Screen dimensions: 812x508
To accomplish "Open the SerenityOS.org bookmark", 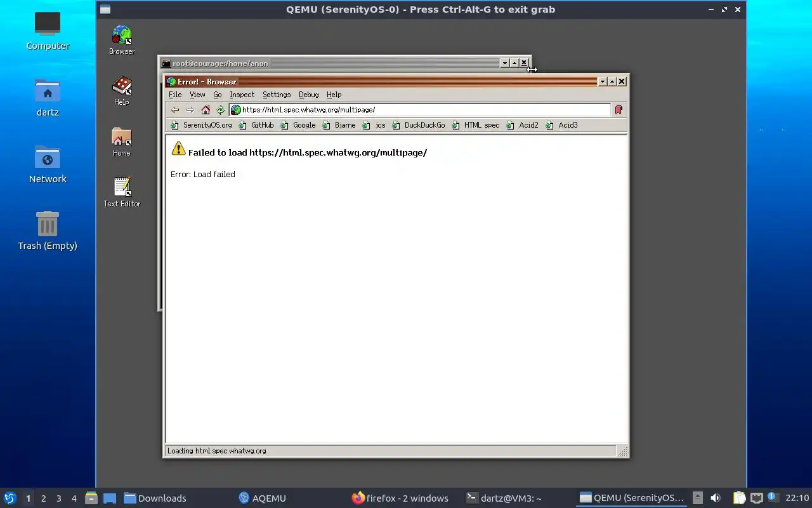I will point(202,125).
